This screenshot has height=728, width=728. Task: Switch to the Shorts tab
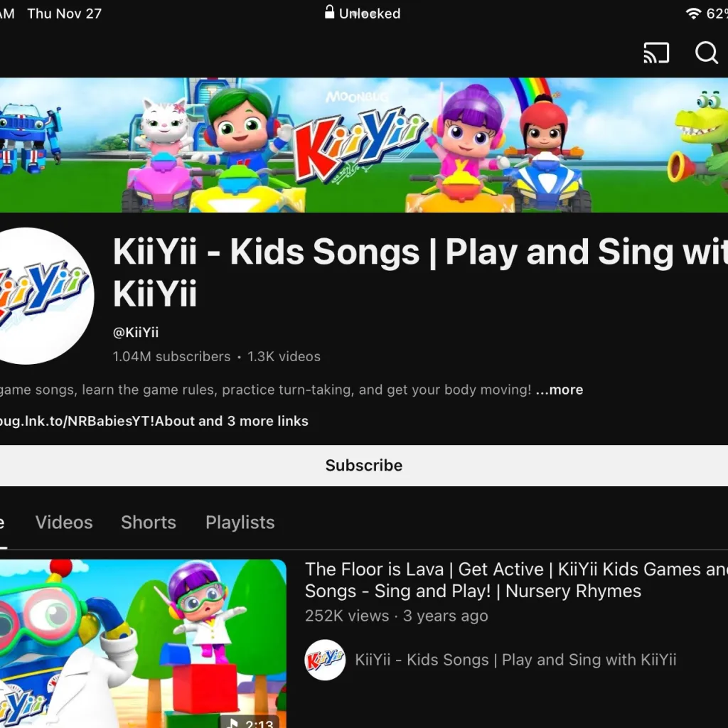click(x=149, y=523)
